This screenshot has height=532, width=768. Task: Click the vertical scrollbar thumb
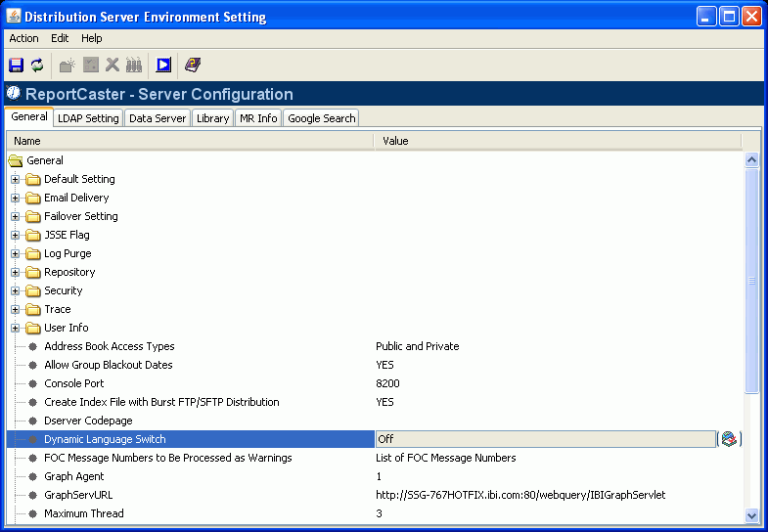pos(751,281)
